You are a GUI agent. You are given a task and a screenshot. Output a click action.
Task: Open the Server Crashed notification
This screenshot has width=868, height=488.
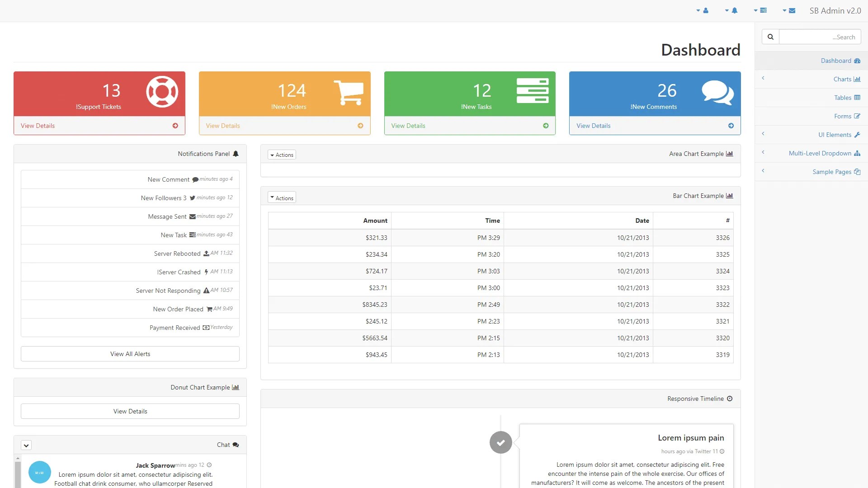click(130, 272)
